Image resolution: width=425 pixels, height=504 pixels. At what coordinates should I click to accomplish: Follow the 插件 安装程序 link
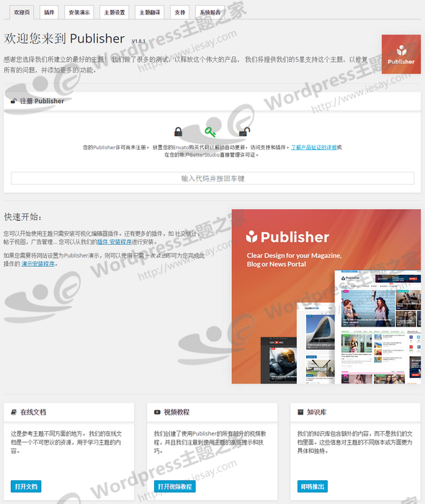pyautogui.click(x=115, y=242)
